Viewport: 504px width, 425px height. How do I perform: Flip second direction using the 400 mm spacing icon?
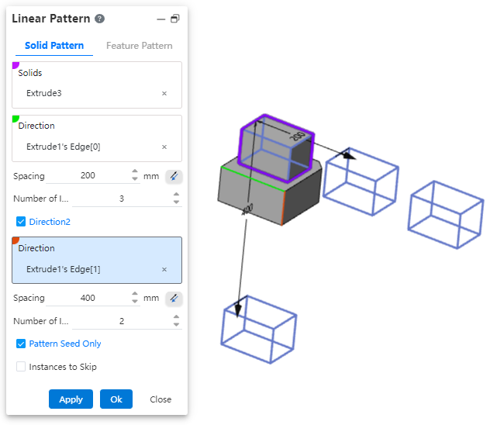[x=174, y=298]
